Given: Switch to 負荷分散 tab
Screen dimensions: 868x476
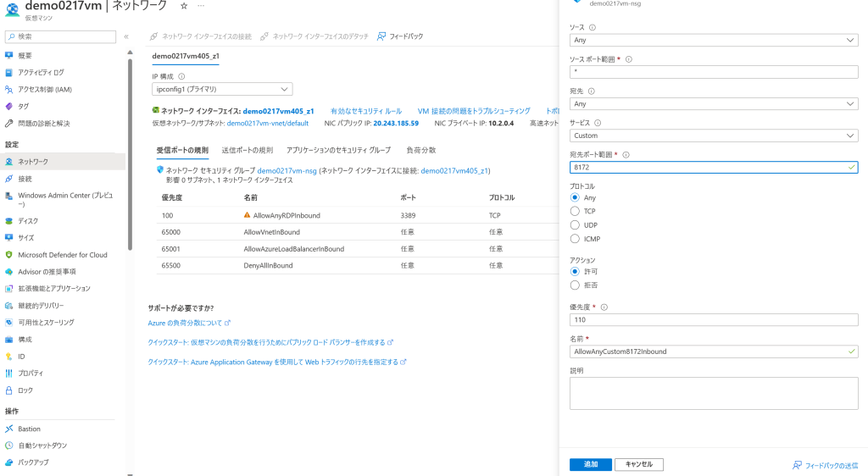Looking at the screenshot, I should [x=420, y=150].
